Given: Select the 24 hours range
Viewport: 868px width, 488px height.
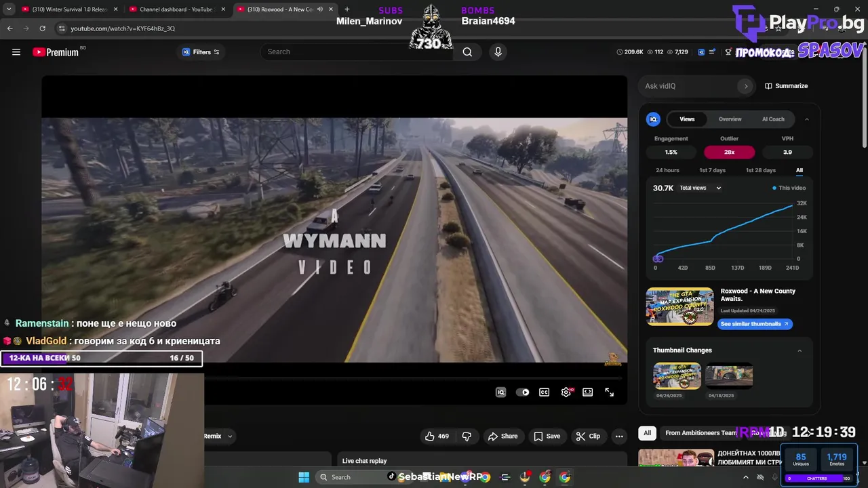Looking at the screenshot, I should (667, 170).
